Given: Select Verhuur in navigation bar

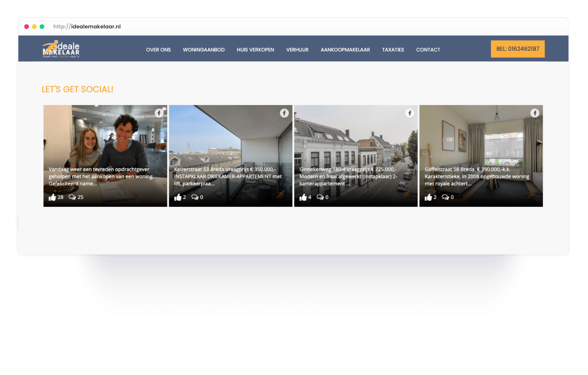Looking at the screenshot, I should (x=297, y=50).
